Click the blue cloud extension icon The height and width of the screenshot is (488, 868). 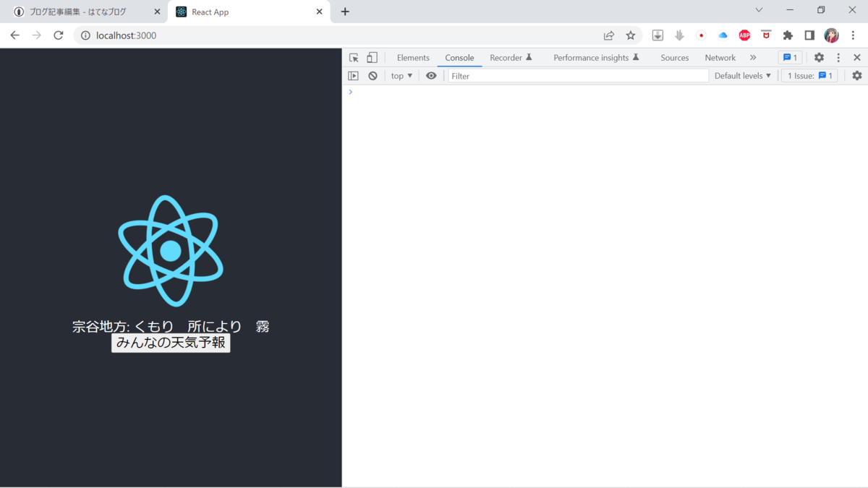pos(723,35)
